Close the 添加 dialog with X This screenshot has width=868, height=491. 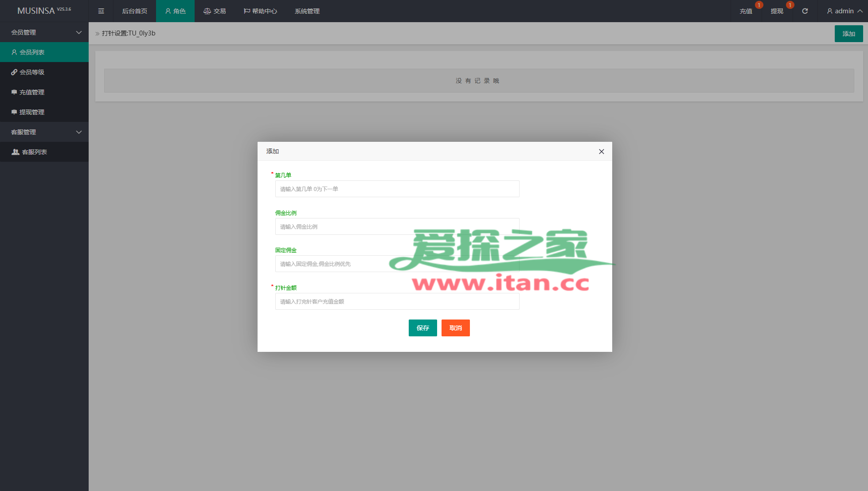pos(601,152)
